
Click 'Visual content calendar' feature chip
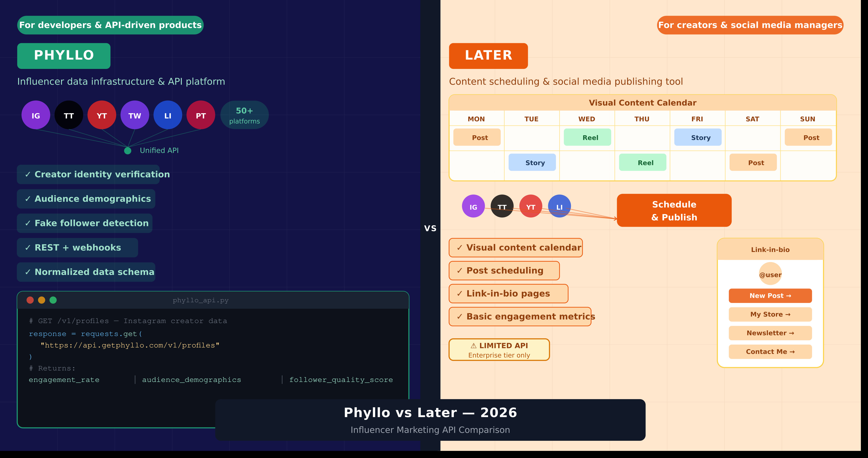(x=516, y=248)
